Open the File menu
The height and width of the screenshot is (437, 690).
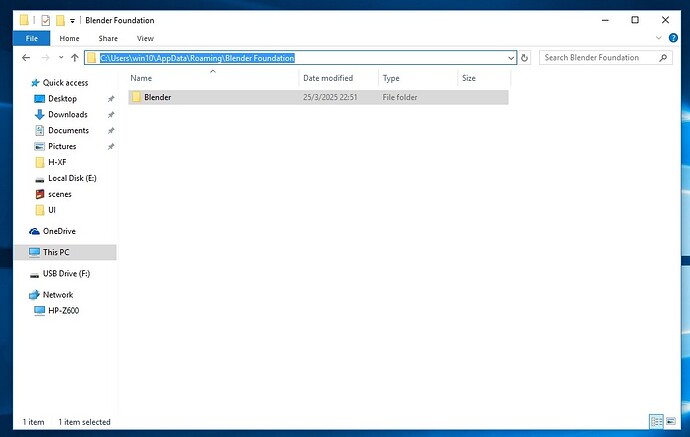(x=32, y=38)
